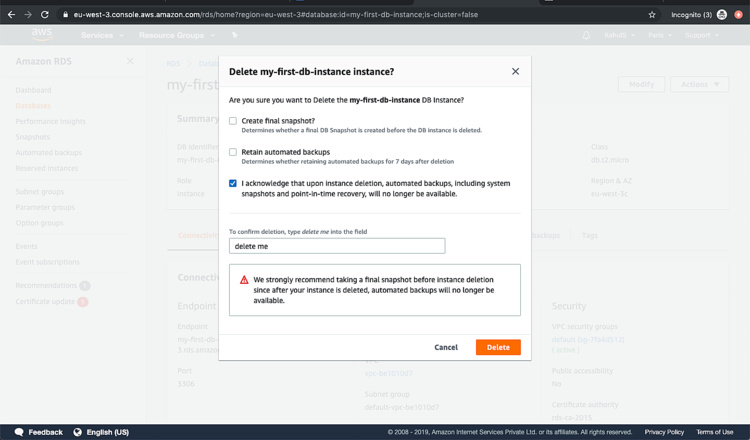Expand the Actions dropdown button

click(x=699, y=84)
